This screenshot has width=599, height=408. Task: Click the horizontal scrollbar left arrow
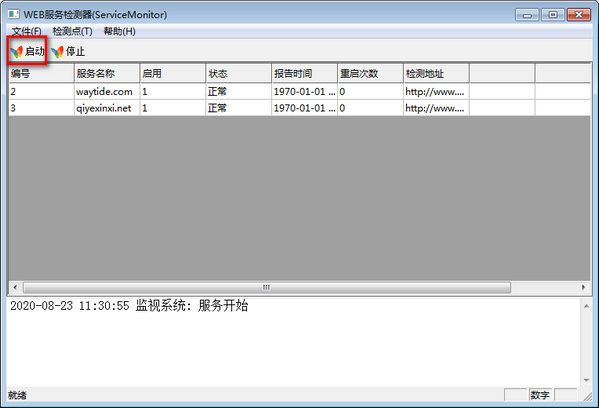pyautogui.click(x=15, y=287)
